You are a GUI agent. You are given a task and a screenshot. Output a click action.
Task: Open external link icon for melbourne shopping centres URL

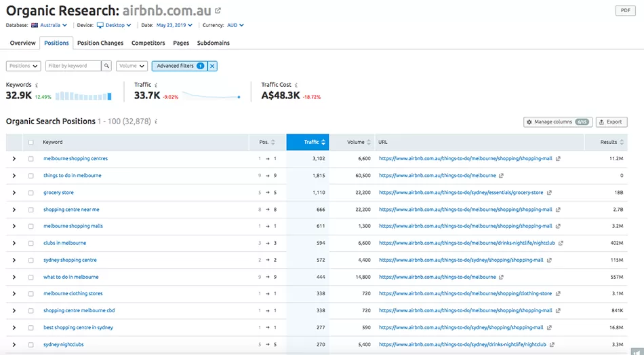click(558, 158)
